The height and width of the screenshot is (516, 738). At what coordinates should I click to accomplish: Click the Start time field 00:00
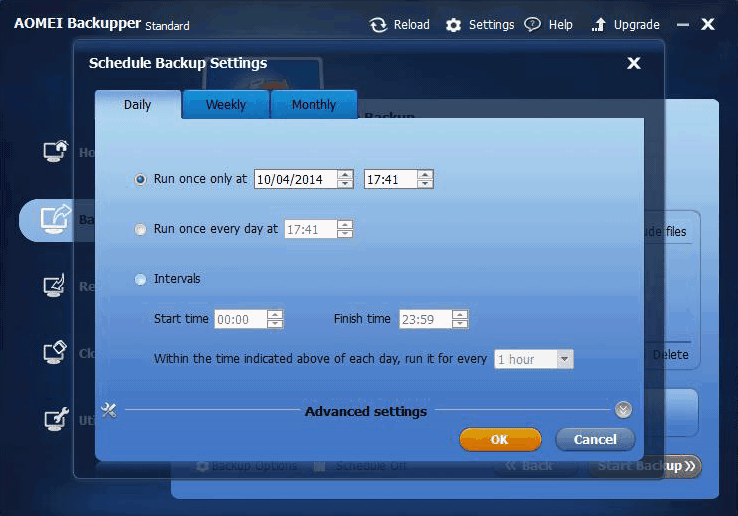[x=241, y=319]
